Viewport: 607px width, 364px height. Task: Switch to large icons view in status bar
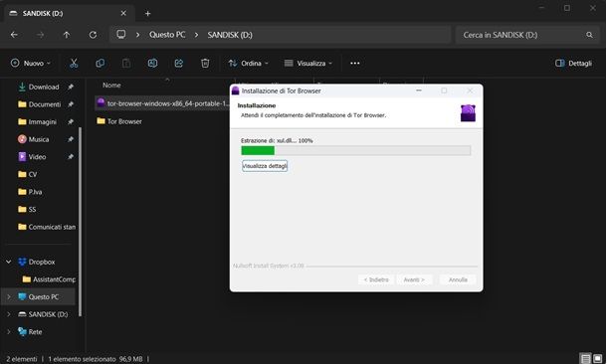coord(598,359)
